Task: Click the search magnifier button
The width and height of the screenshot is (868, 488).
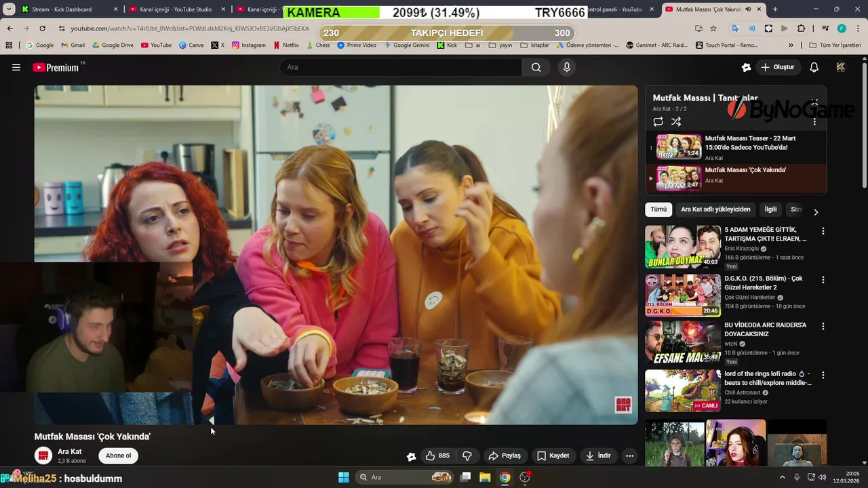Action: coord(536,67)
